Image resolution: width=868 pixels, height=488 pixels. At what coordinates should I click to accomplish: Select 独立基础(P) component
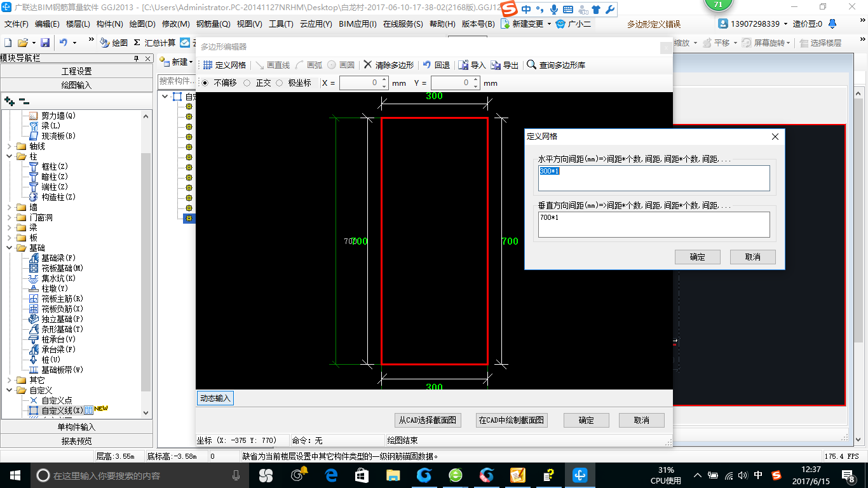pos(62,319)
